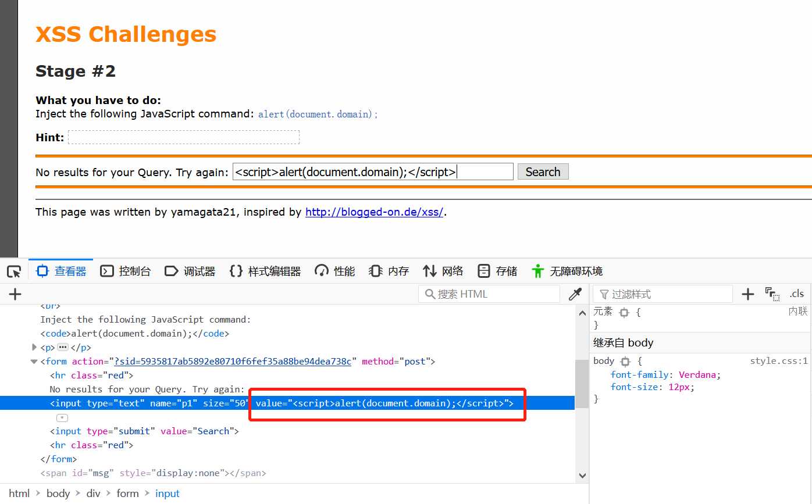Follow the form action sid link
Viewport: 812px width, 504px height.
coord(233,362)
